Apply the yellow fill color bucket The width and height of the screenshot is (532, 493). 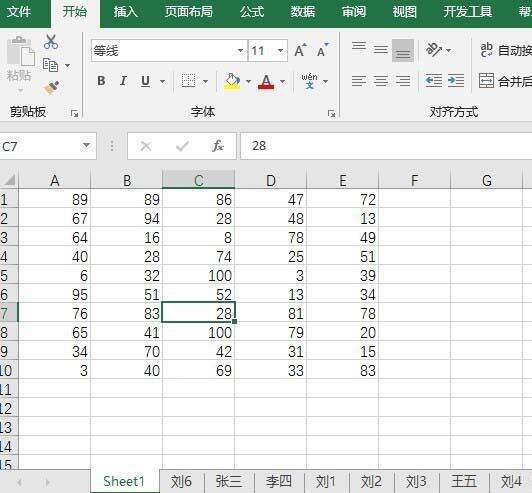coord(232,81)
